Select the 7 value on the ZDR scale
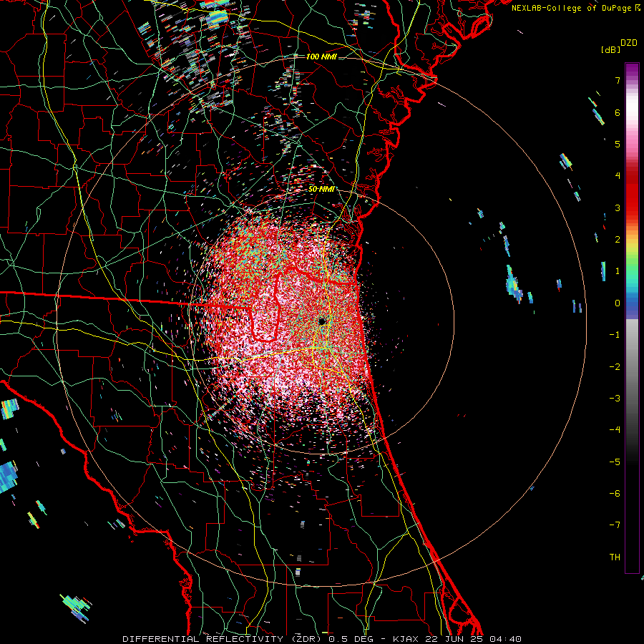Screen dimensions: 644x644 point(618,80)
